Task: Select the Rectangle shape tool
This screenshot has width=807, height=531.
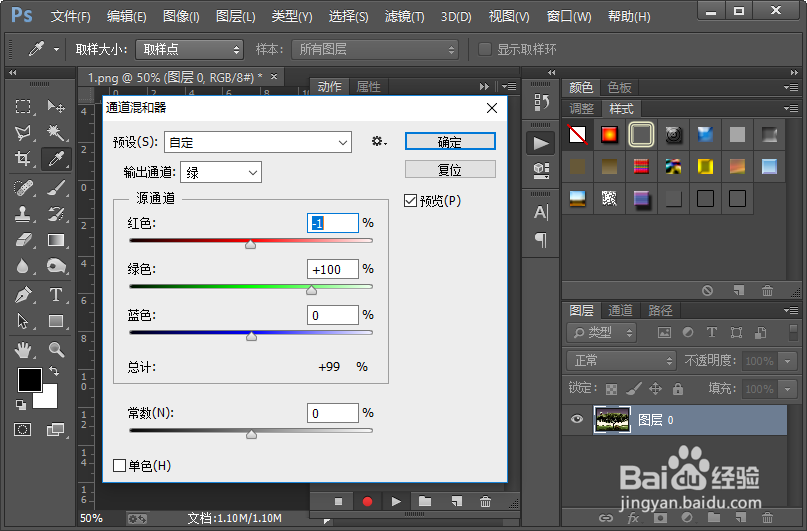Action: point(56,321)
